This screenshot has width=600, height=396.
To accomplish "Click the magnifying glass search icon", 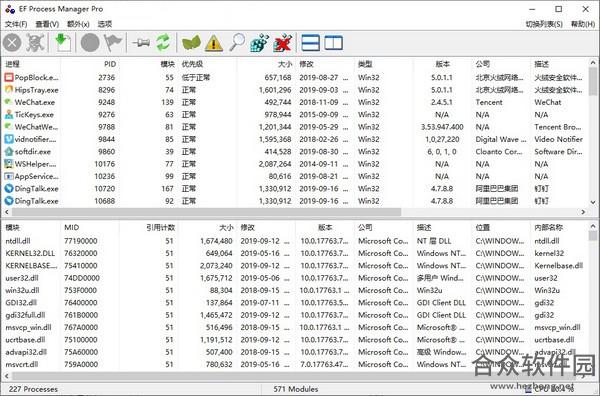I will tap(237, 42).
